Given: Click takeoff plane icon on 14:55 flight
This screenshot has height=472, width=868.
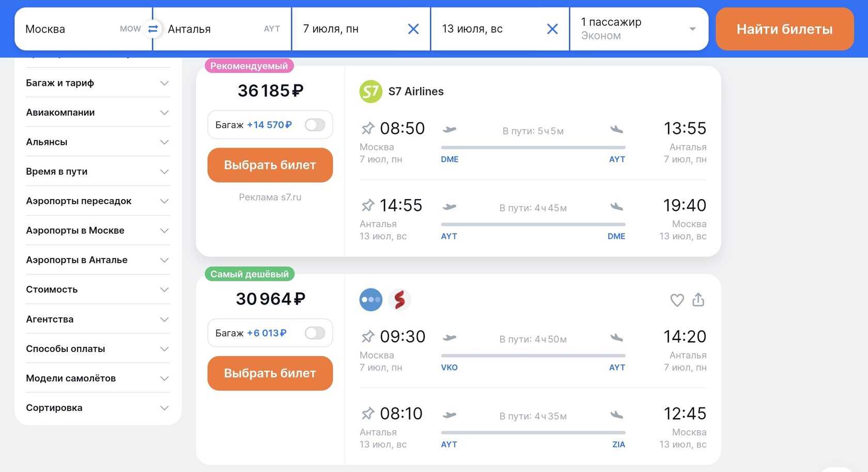Looking at the screenshot, I should pyautogui.click(x=450, y=207).
